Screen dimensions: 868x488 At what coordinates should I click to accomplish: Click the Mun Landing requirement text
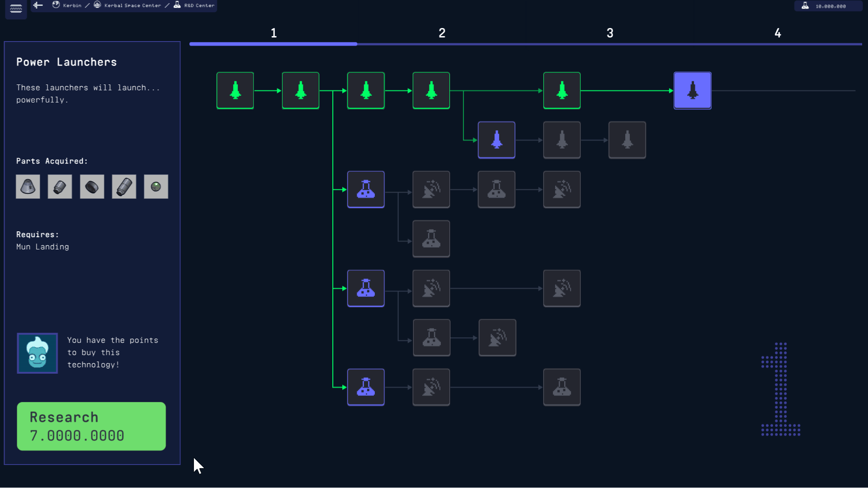[42, 247]
